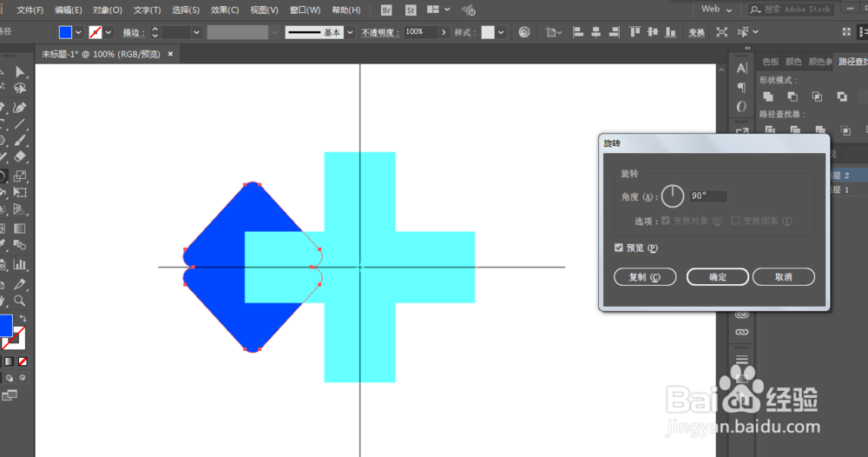Open the stroke weight dropdown

point(196,33)
